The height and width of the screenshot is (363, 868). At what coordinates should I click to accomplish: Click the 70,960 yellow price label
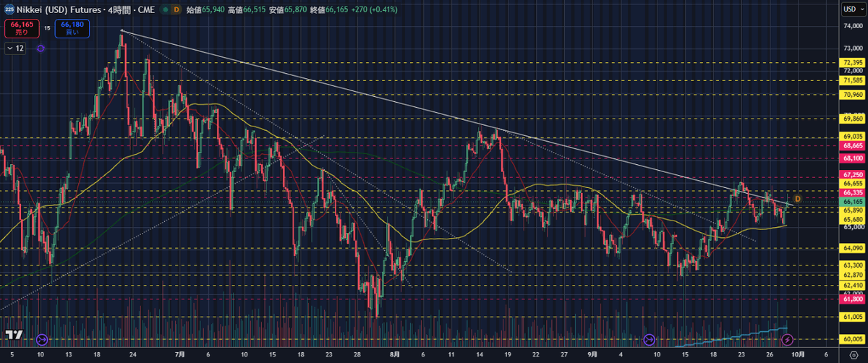(851, 94)
